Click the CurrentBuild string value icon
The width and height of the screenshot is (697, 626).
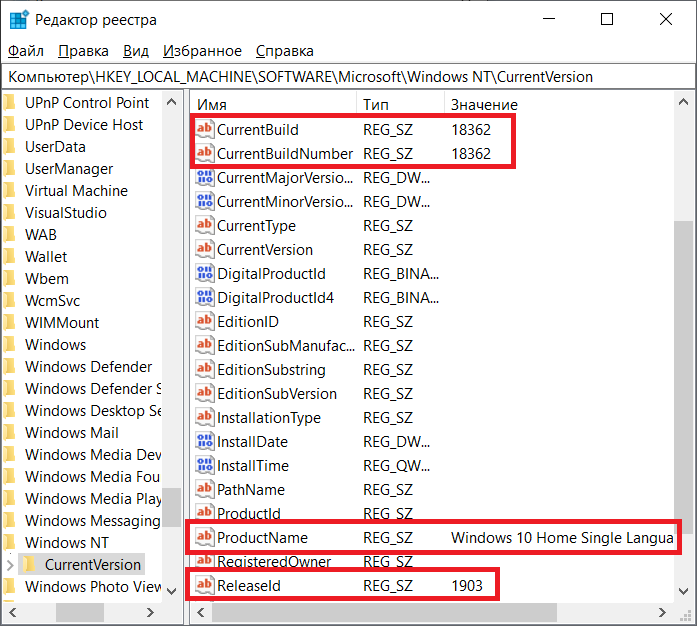point(204,129)
